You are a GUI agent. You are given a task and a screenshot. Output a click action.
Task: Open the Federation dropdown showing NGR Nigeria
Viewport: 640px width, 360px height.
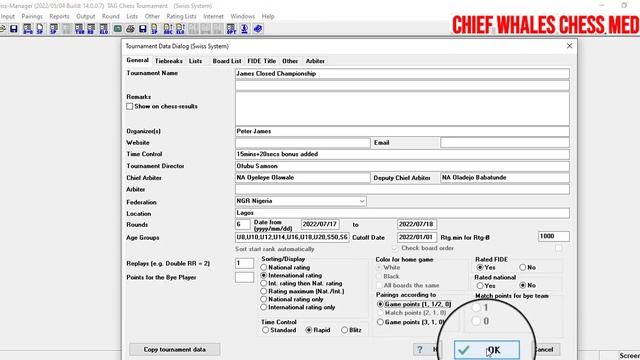(x=300, y=201)
